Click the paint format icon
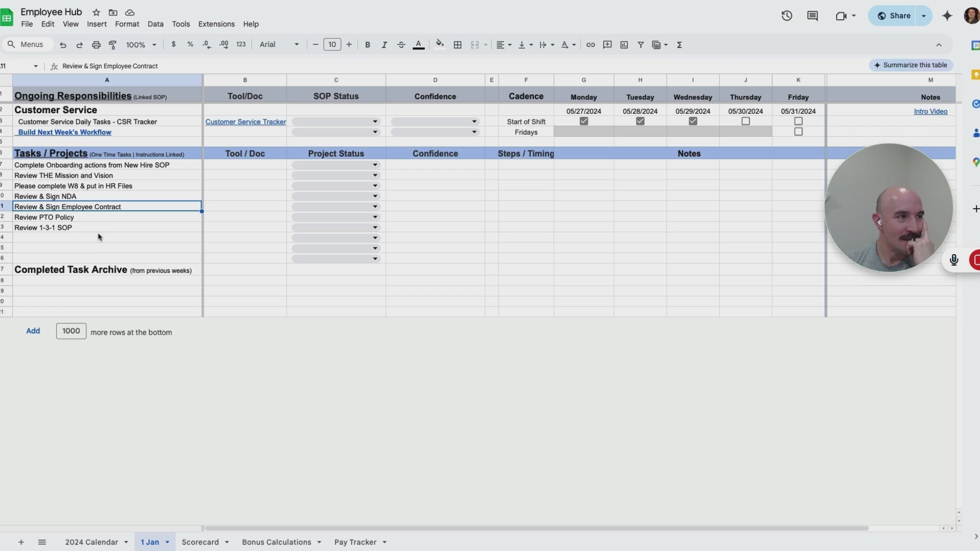Viewport: 980px width, 551px height. coord(113,45)
